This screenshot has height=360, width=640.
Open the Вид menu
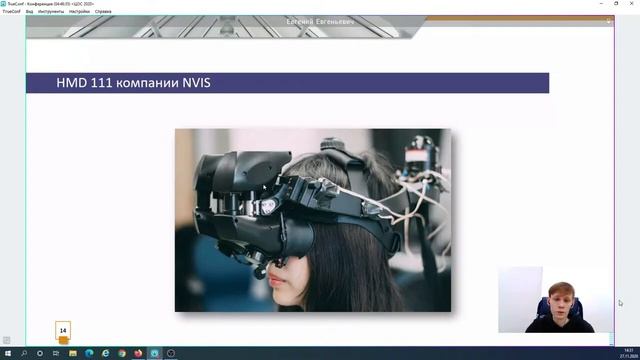pyautogui.click(x=29, y=11)
